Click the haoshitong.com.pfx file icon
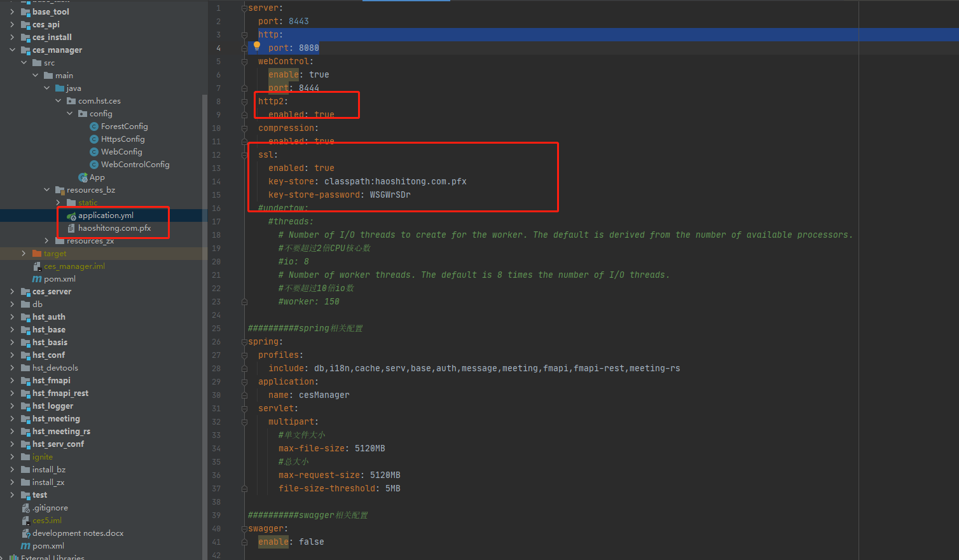This screenshot has width=959, height=560. click(x=71, y=228)
